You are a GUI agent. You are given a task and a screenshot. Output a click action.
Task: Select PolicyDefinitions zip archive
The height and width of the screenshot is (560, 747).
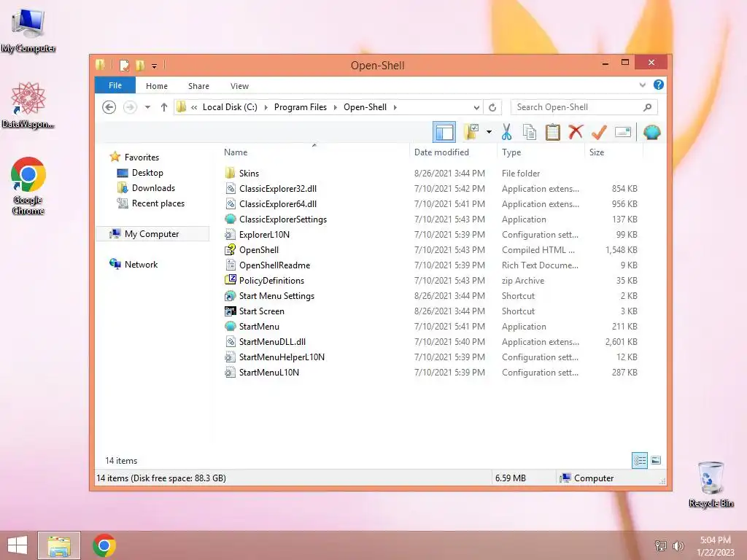pyautogui.click(x=264, y=281)
